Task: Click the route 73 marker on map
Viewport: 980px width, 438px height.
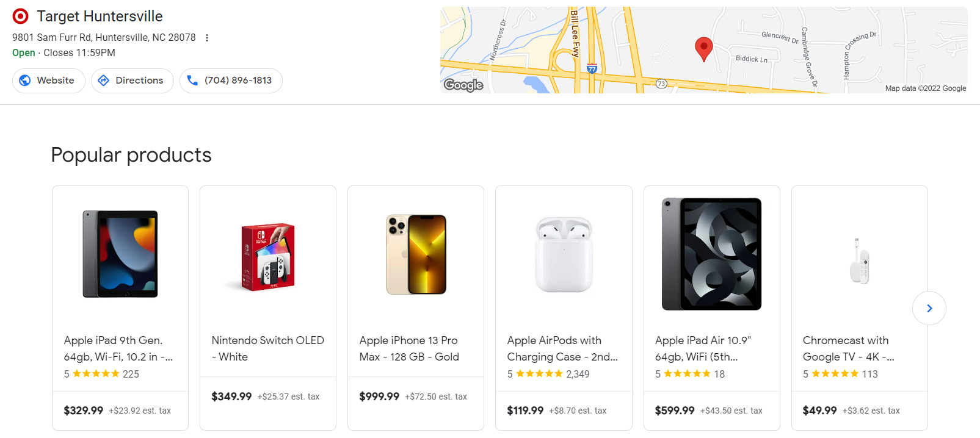Action: (661, 84)
